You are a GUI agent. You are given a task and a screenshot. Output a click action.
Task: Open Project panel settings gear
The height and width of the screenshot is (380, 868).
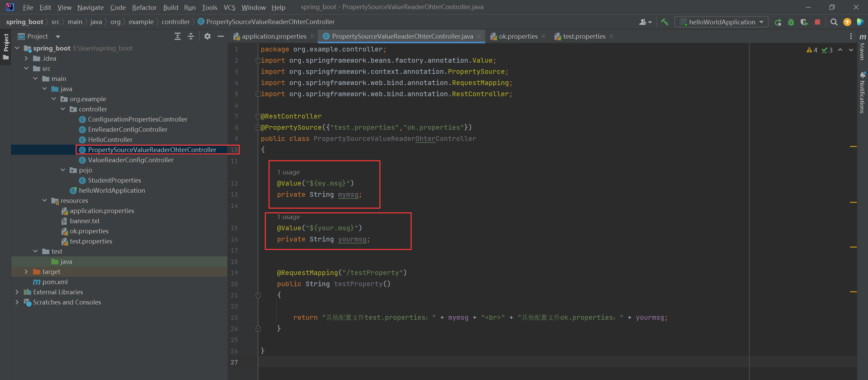point(208,36)
